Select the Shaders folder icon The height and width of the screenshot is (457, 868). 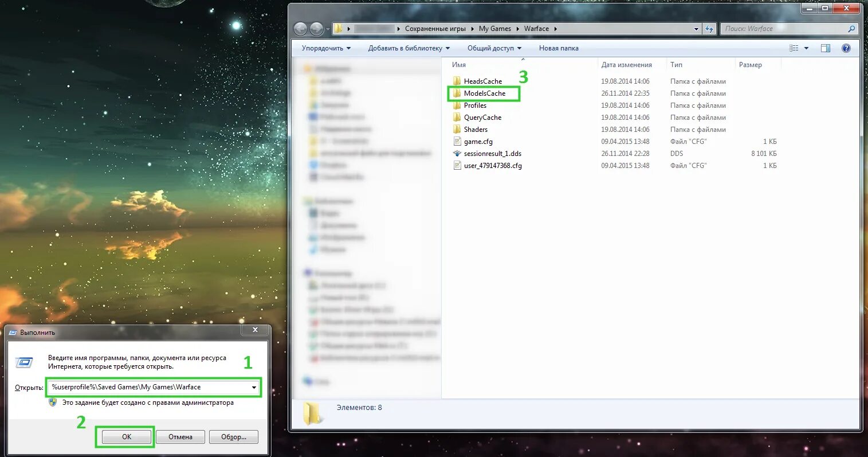457,129
